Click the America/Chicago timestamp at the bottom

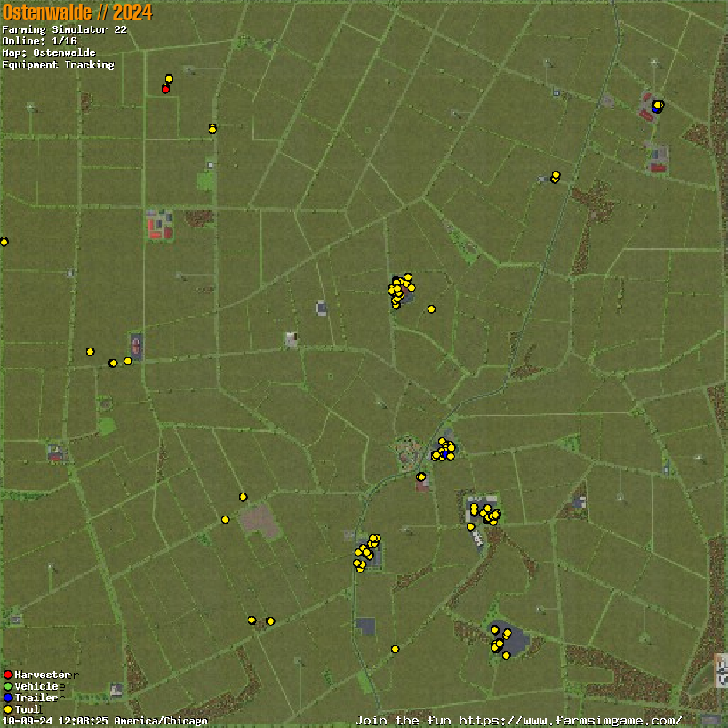[104, 721]
